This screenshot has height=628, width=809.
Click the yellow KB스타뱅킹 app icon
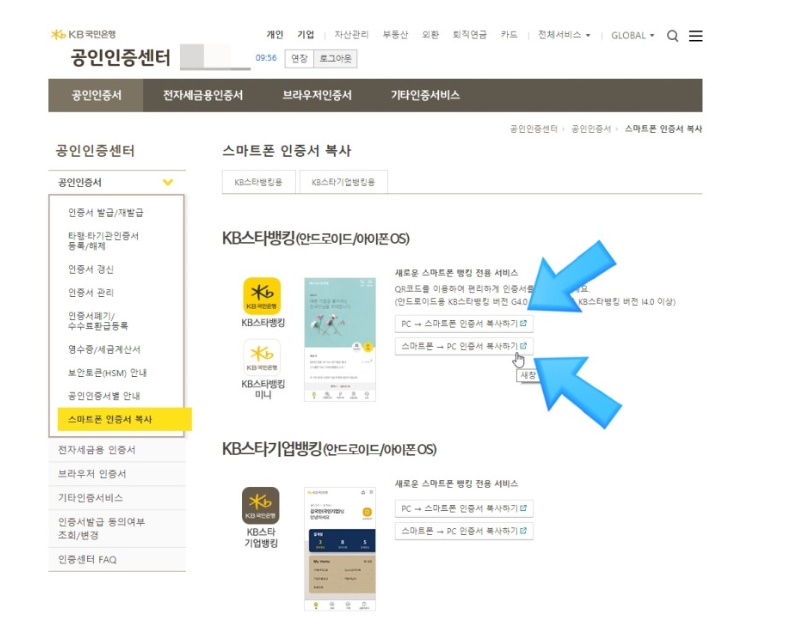point(262,296)
